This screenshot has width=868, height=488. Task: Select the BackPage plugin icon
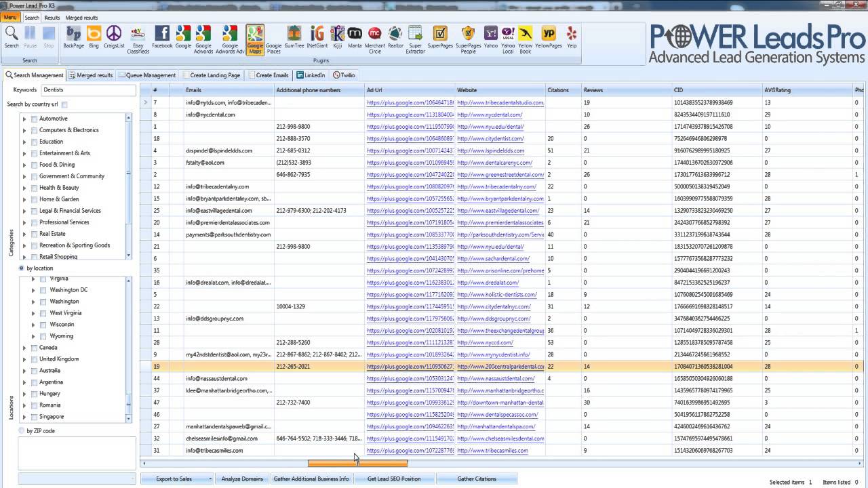[x=73, y=37]
